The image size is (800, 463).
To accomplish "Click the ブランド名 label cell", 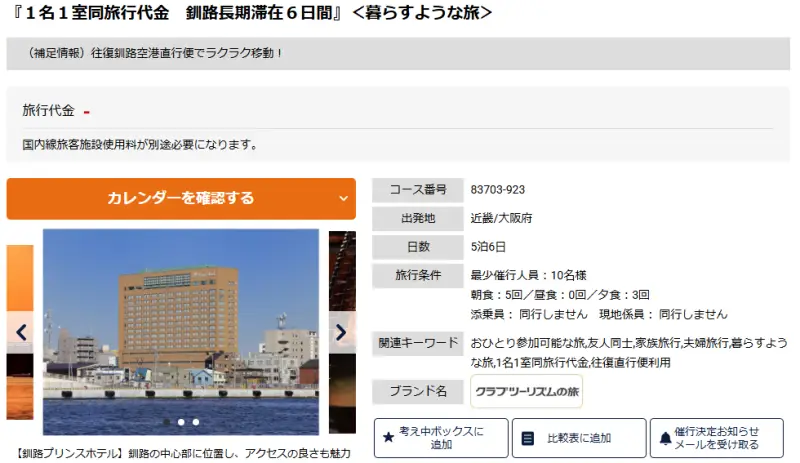I will click(418, 392).
